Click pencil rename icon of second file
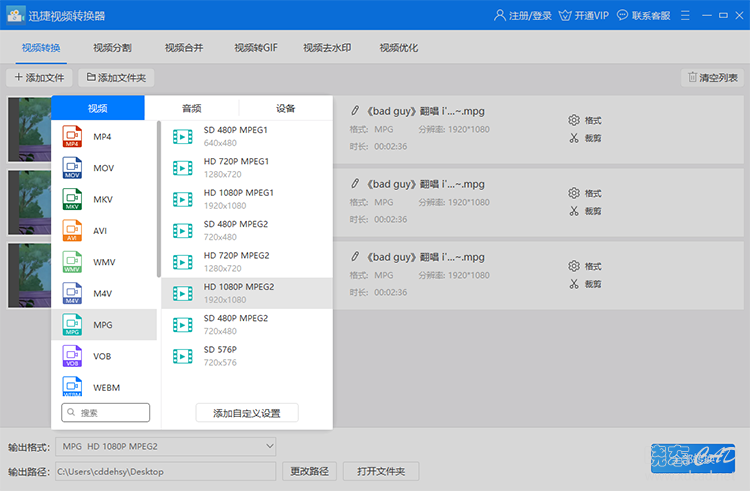This screenshot has height=491, width=750. (x=355, y=184)
